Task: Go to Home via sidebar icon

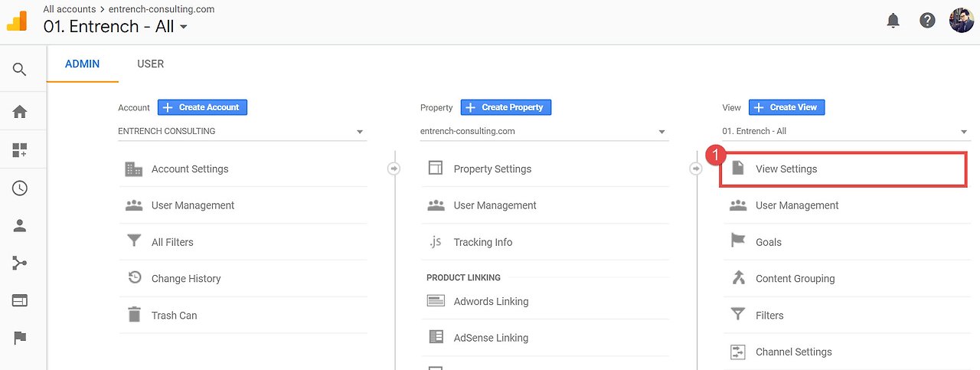Action: point(20,112)
